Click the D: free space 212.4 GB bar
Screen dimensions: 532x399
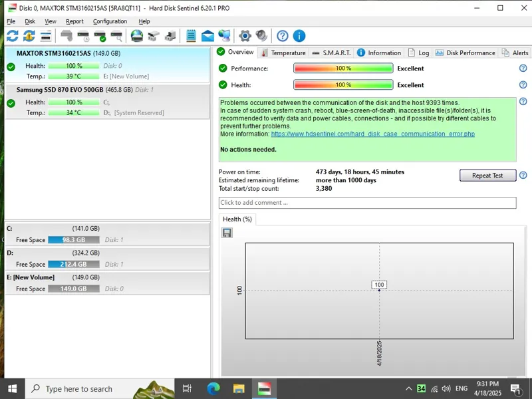coord(74,264)
